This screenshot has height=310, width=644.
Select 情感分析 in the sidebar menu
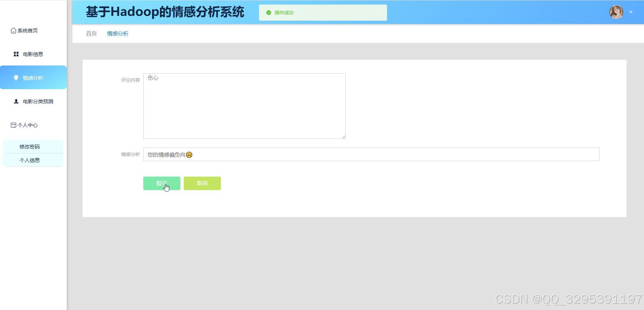[x=33, y=77]
